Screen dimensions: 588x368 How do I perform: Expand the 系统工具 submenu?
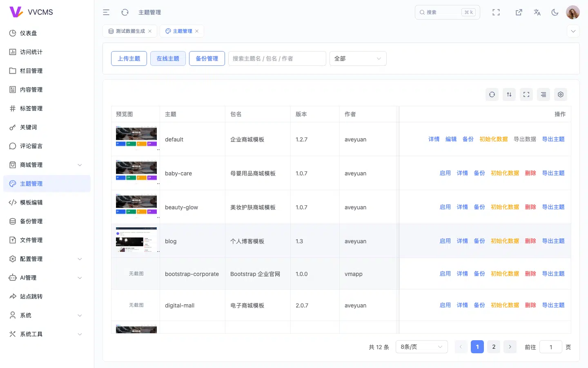click(47, 334)
